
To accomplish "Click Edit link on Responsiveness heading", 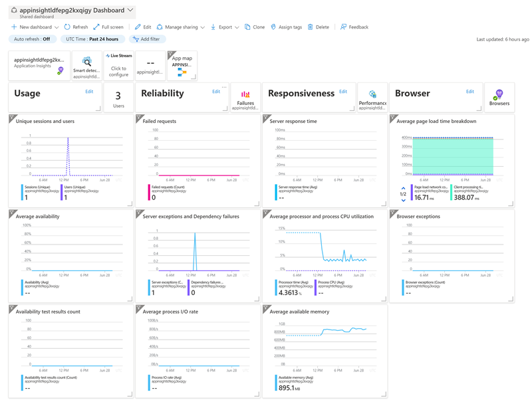I will click(x=343, y=92).
